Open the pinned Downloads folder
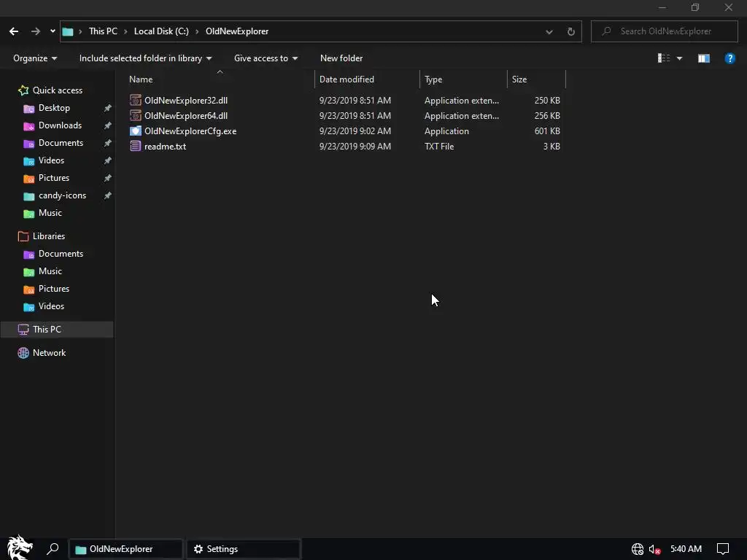 pos(60,125)
